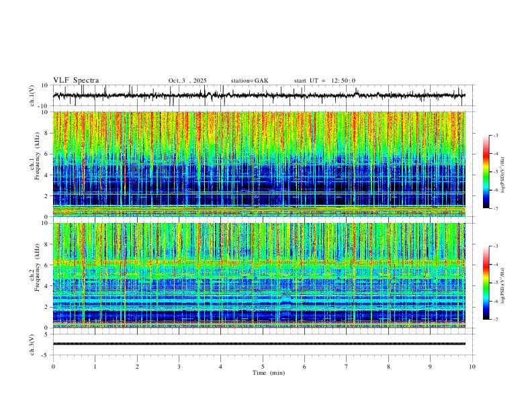Viewport: 532px width, 411px height.
Task: Click the "-3" label on upper color bar
Action: (x=496, y=135)
